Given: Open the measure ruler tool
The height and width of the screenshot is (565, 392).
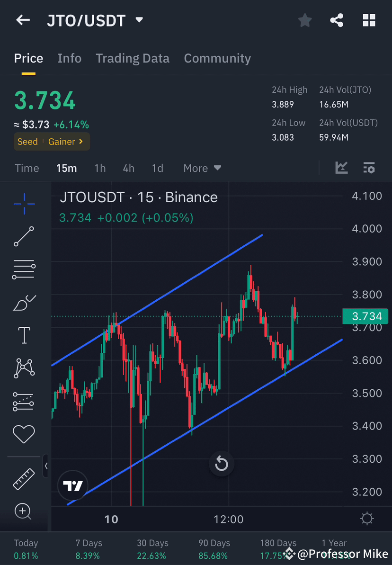Looking at the screenshot, I should tap(24, 478).
